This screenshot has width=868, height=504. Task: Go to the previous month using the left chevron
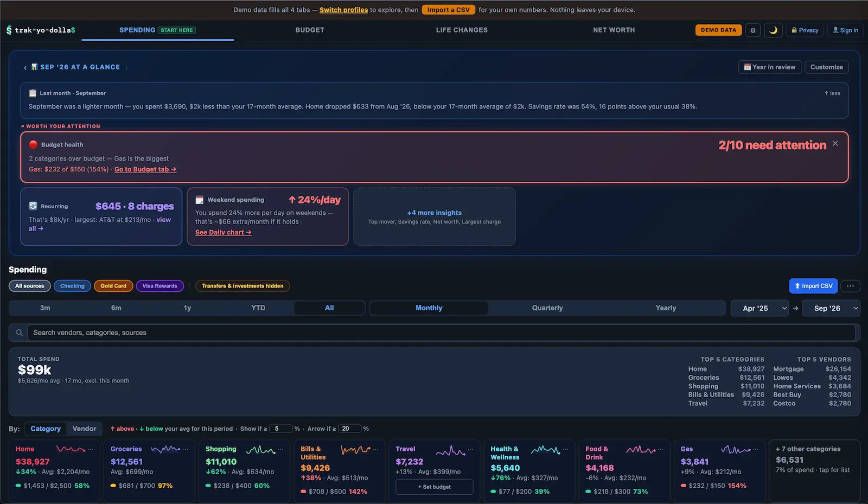point(25,67)
